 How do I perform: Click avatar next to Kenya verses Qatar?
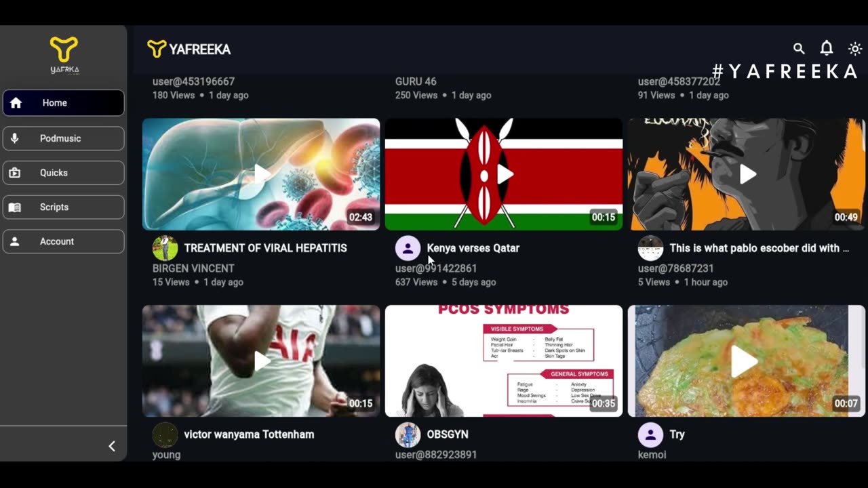(408, 248)
